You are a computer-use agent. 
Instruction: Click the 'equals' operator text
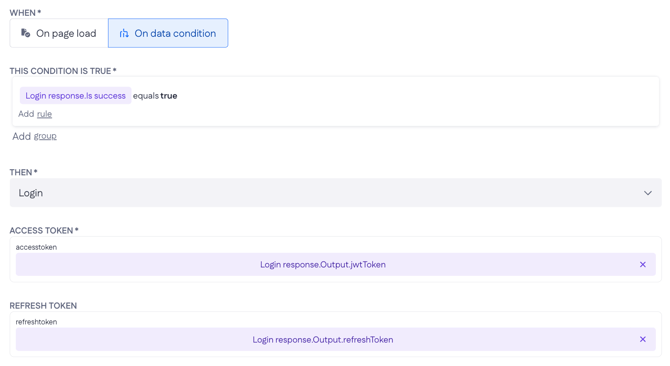point(146,96)
